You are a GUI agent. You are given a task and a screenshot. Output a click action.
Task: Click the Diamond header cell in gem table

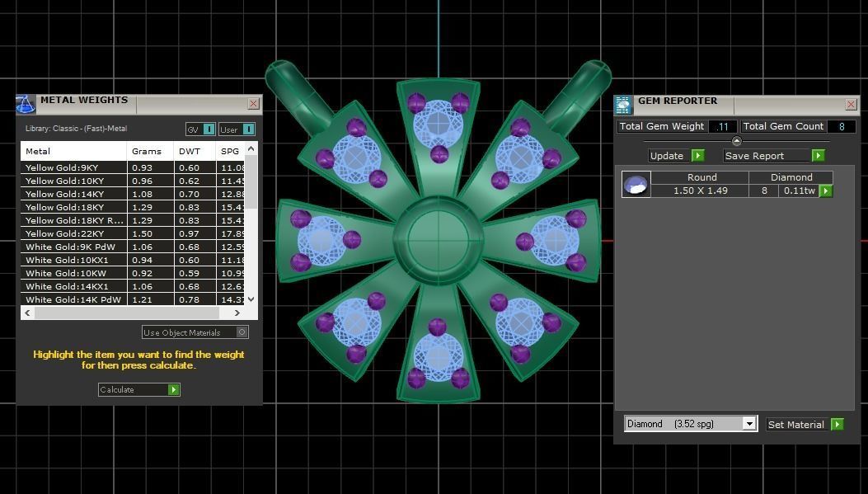coord(791,177)
